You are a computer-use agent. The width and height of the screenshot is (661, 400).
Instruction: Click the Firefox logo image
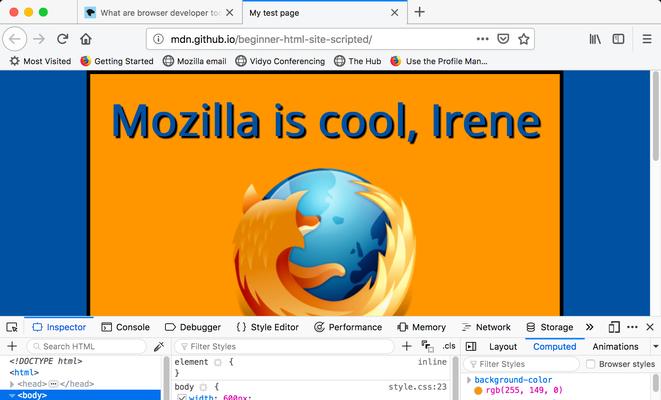(x=324, y=242)
